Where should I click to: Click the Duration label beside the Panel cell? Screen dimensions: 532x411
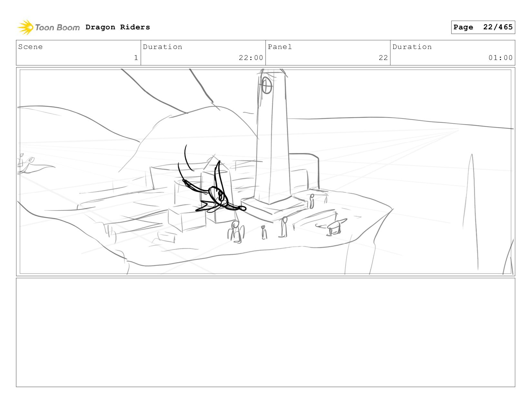[412, 47]
